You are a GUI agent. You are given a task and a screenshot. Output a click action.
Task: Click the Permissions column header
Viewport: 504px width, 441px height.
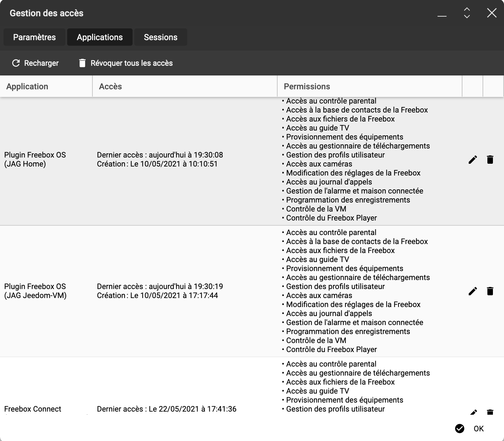click(x=370, y=87)
